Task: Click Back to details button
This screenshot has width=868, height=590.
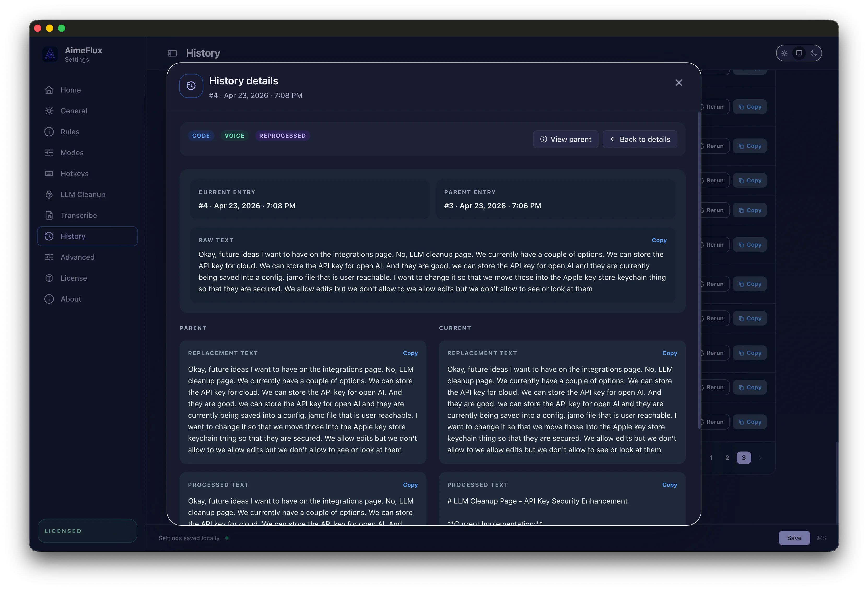Action: pos(640,139)
